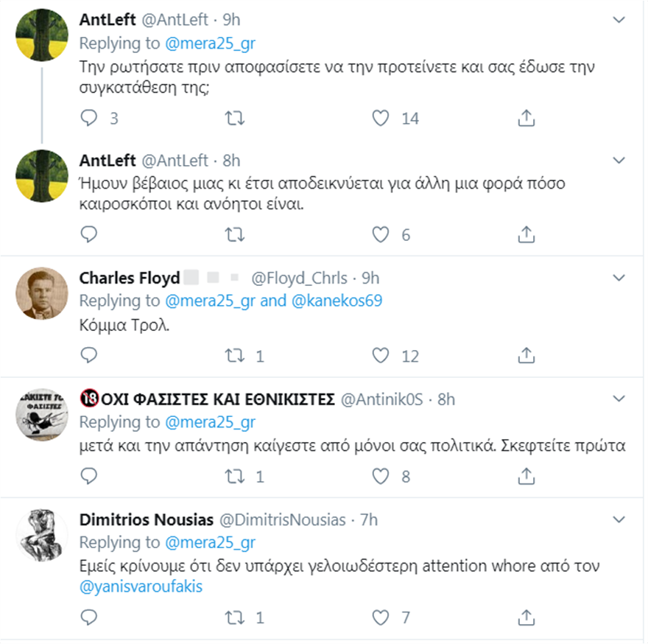
Task: Share Charles Floyd's tweet
Action: pos(526,356)
